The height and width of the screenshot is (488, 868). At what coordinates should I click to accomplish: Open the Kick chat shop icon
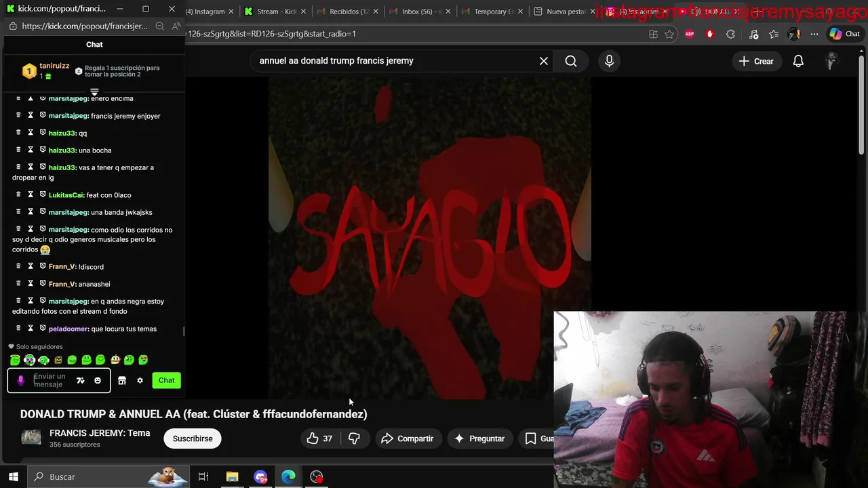(x=122, y=380)
